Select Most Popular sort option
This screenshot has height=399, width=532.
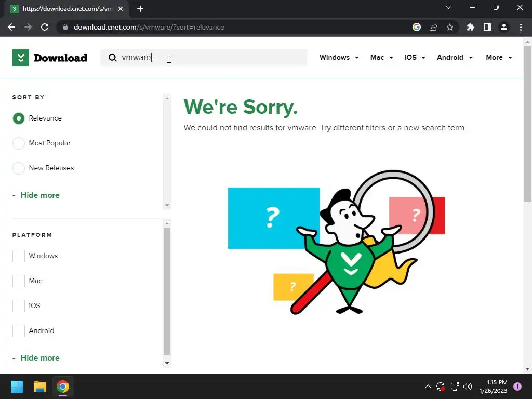pos(19,143)
